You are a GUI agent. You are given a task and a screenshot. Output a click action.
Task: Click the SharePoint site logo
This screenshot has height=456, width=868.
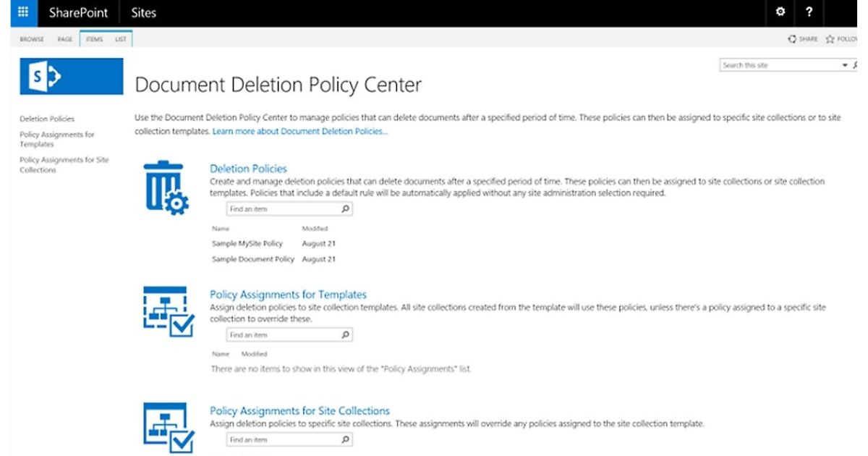point(72,78)
